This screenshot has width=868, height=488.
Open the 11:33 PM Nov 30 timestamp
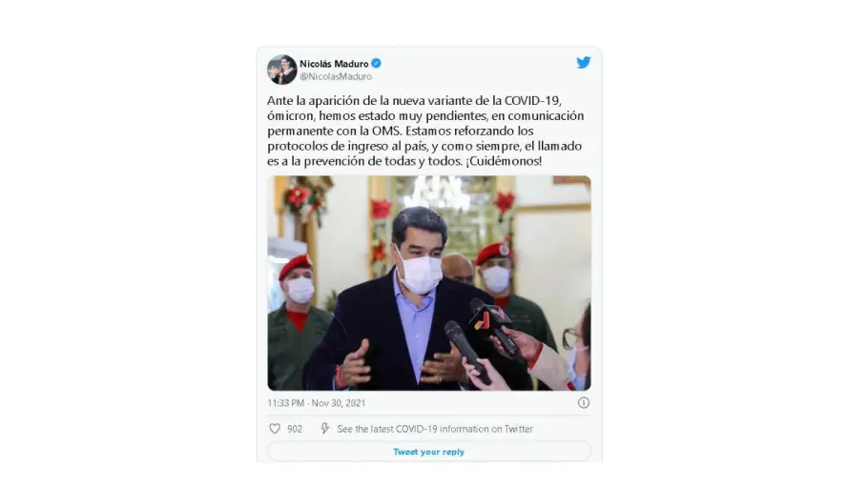316,403
